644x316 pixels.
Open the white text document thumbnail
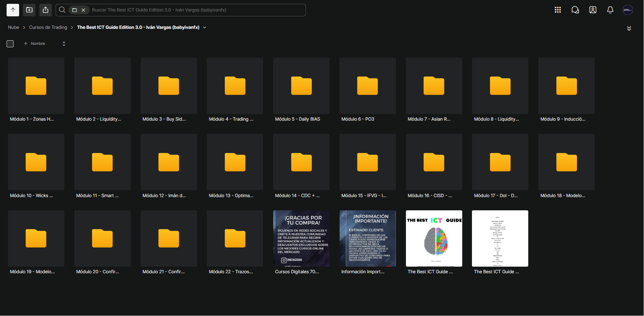coord(500,238)
